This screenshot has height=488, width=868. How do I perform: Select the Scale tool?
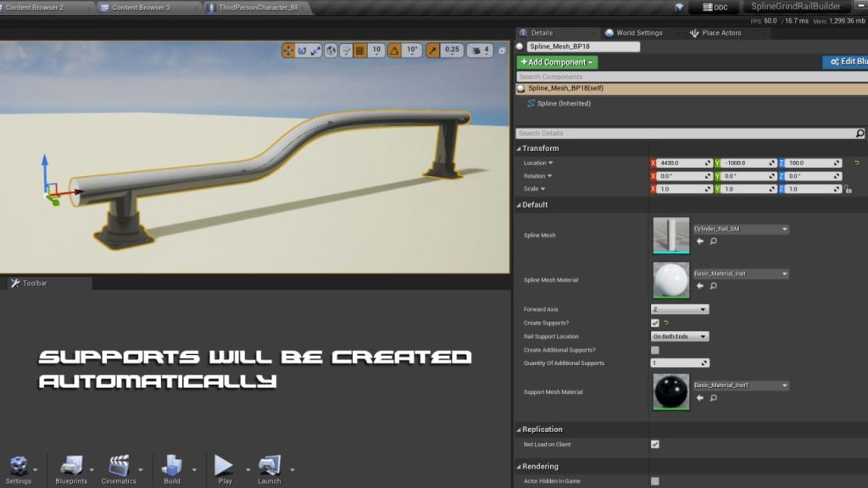pos(317,50)
